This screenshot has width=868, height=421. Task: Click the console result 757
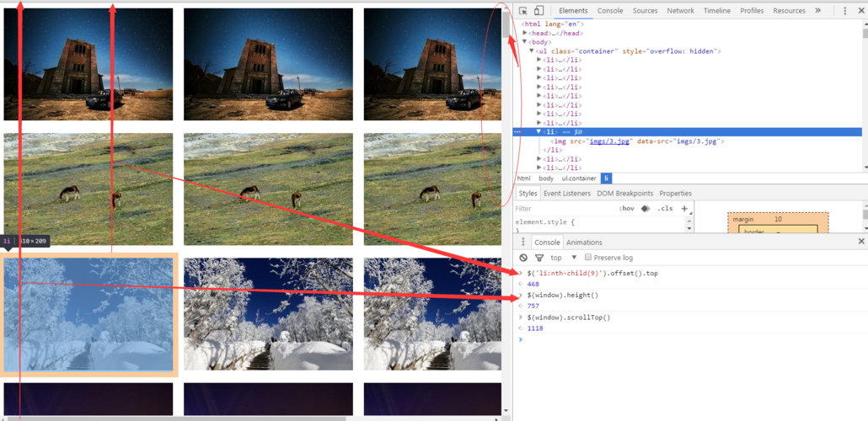point(533,306)
